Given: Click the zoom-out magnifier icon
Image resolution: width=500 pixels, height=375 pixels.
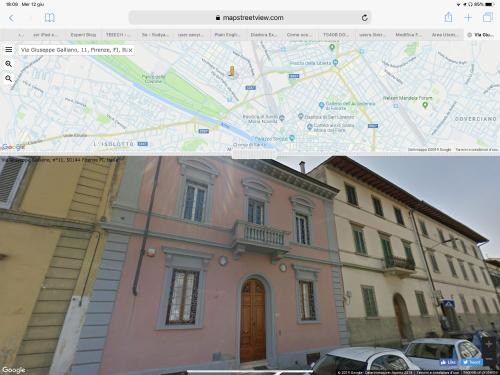Looking at the screenshot, I should 9,79.
